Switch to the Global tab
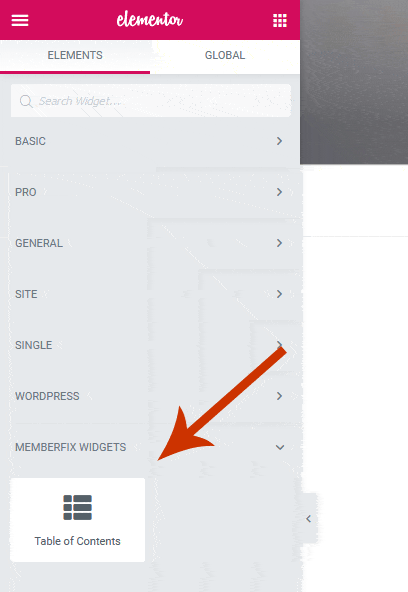408x592 pixels. [225, 56]
